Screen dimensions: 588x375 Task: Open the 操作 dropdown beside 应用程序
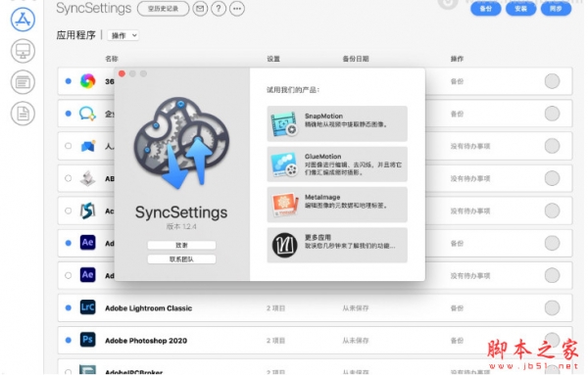coord(123,35)
